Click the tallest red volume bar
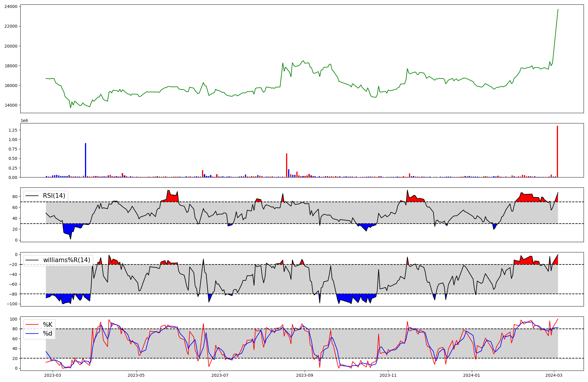 (x=557, y=152)
